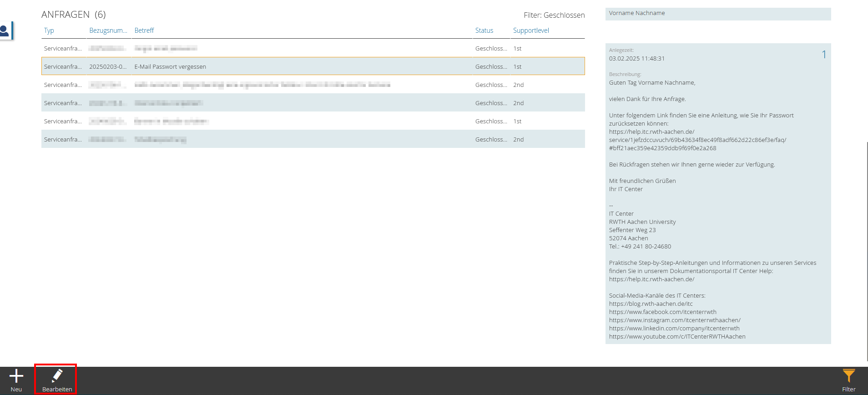This screenshot has width=868, height=395.
Task: Open the Filter funnel icon
Action: (x=848, y=376)
